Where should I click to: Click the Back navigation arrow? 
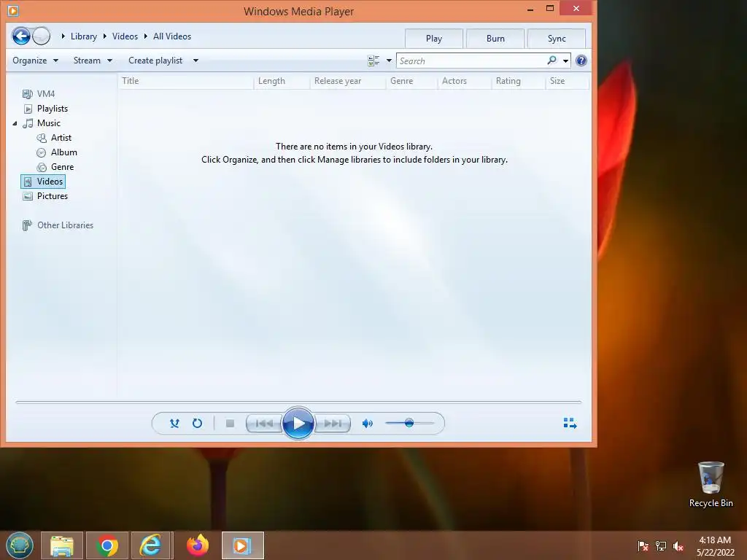point(21,36)
